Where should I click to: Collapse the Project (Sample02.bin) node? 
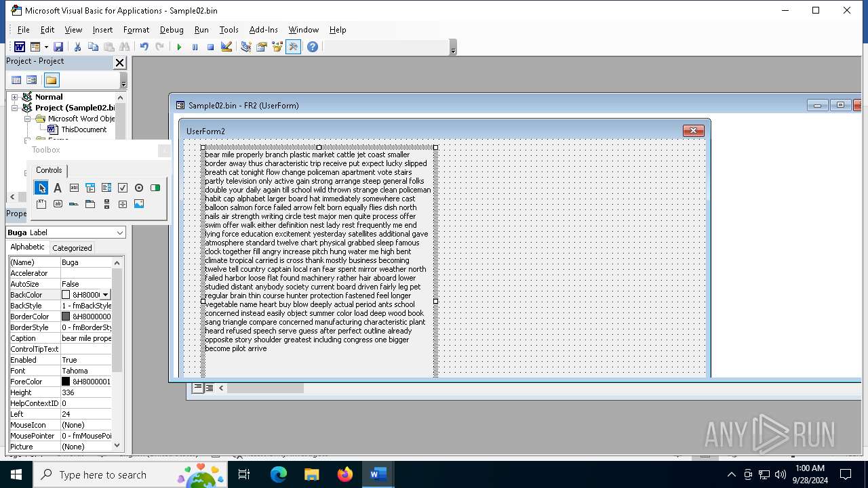click(14, 108)
